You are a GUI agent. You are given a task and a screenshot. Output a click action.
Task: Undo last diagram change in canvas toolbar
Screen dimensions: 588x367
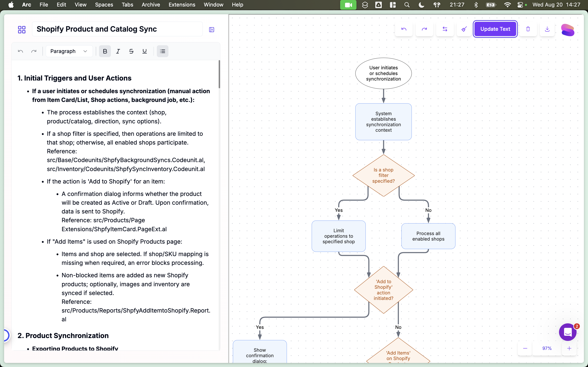404,29
